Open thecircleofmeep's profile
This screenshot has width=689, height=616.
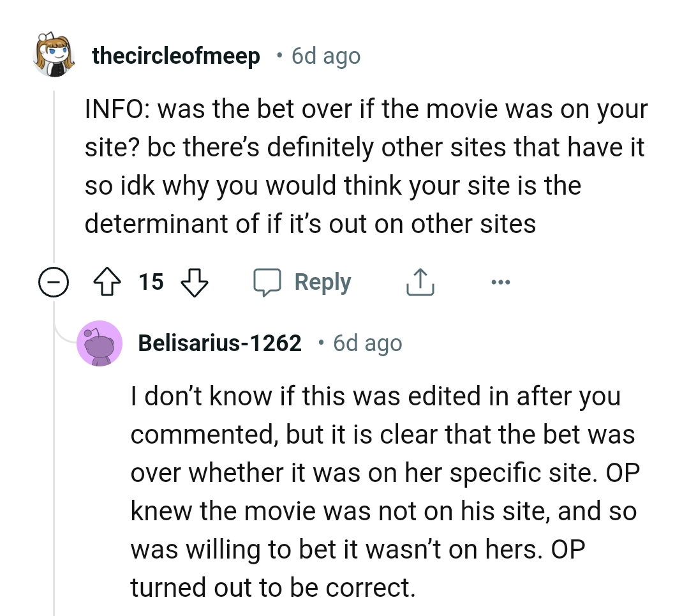coord(175,56)
